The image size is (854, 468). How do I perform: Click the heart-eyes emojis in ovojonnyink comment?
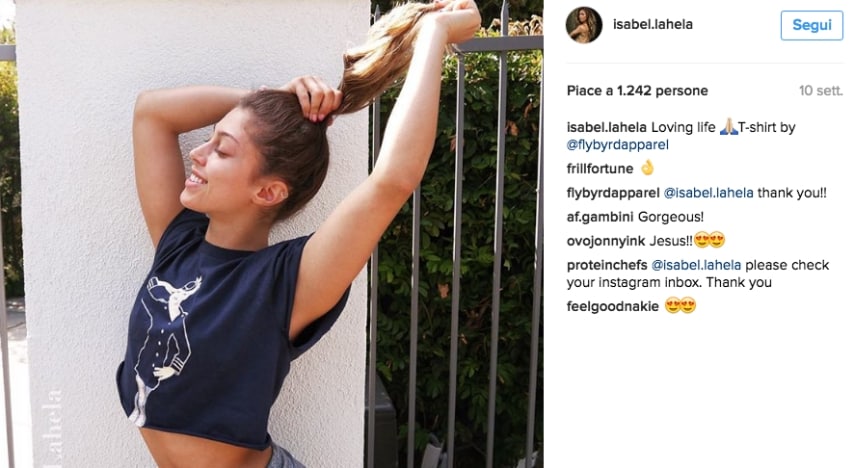(x=710, y=240)
